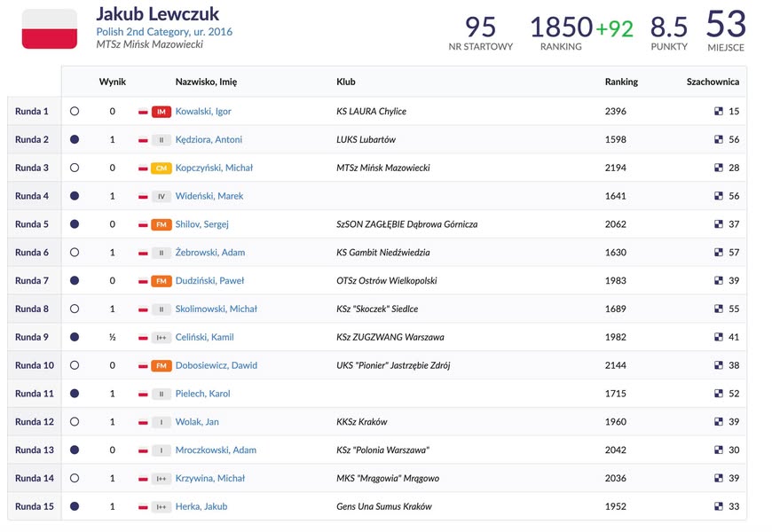Click the black piece circle in Runda 2
This screenshot has height=532, width=772.
(x=75, y=140)
